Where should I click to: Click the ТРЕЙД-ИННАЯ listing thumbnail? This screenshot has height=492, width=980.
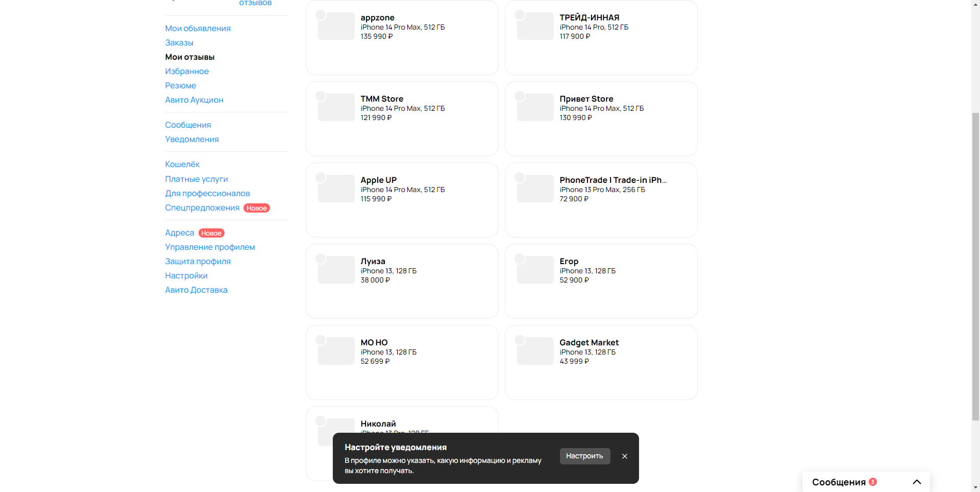click(x=535, y=26)
